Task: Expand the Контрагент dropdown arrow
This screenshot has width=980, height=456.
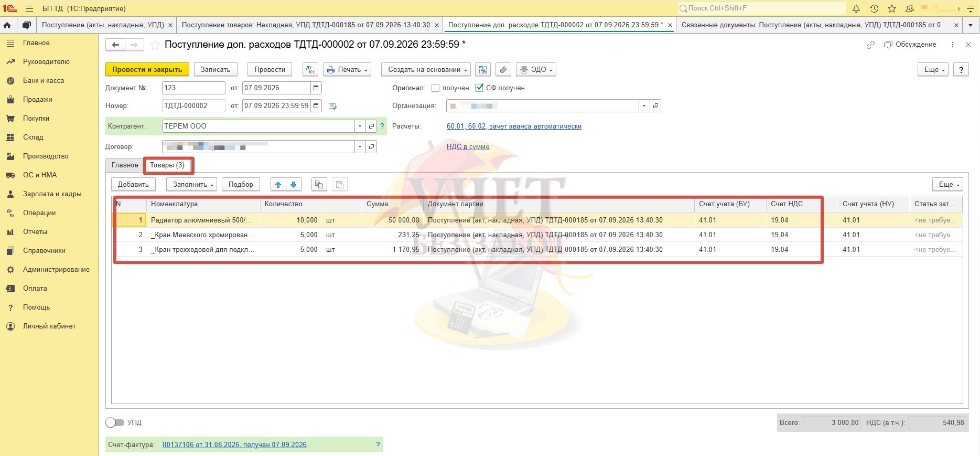Action: click(360, 126)
